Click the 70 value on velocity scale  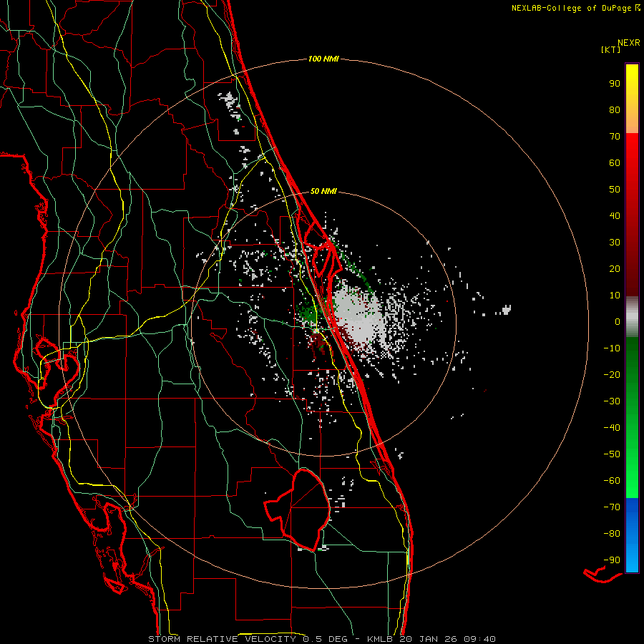point(615,137)
